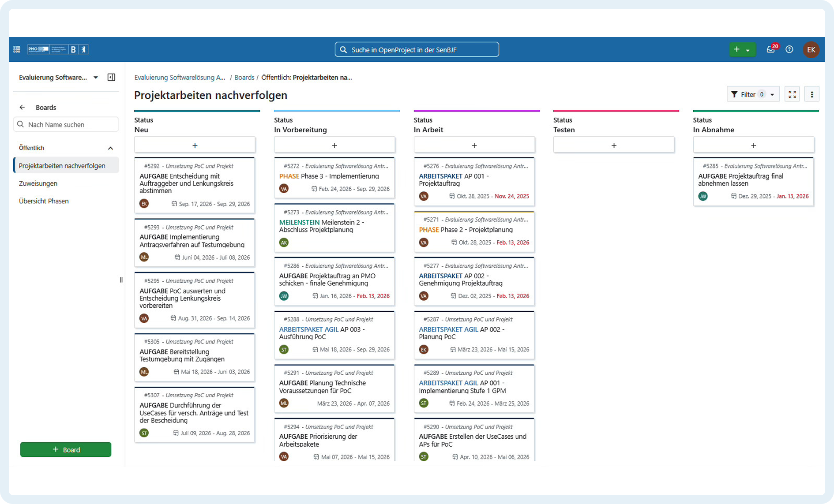Open the Evaluierung Software project selector
Screen dimensions: 834x504
[x=58, y=77]
